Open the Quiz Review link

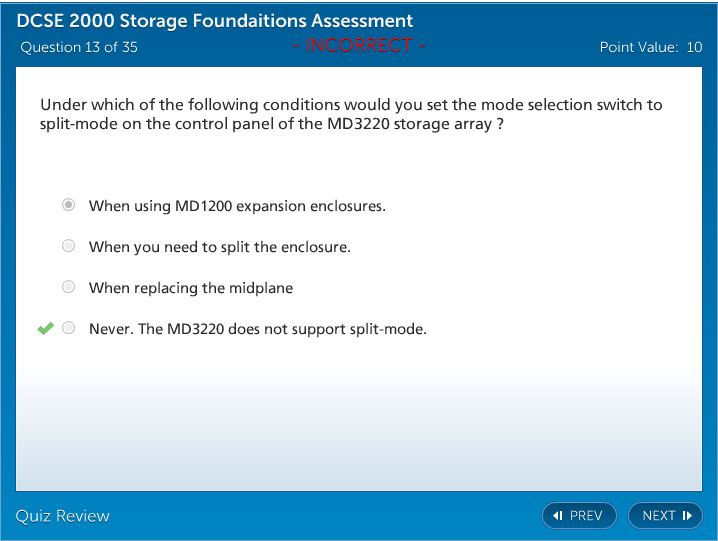tap(62, 516)
